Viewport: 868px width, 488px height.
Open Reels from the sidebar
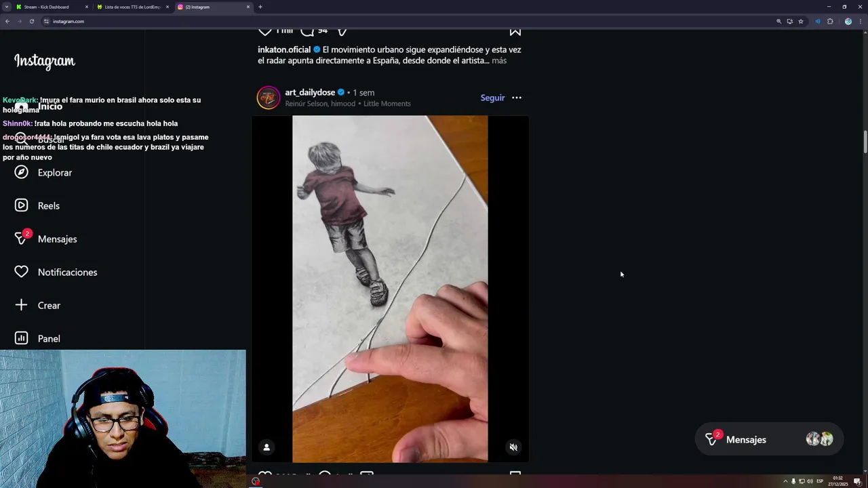pyautogui.click(x=48, y=205)
